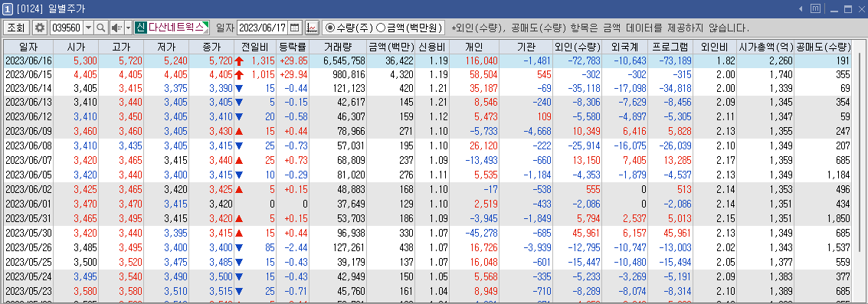The width and height of the screenshot is (868, 304).
Task: Click the 금액 value 36,422
Action: coord(399,61)
